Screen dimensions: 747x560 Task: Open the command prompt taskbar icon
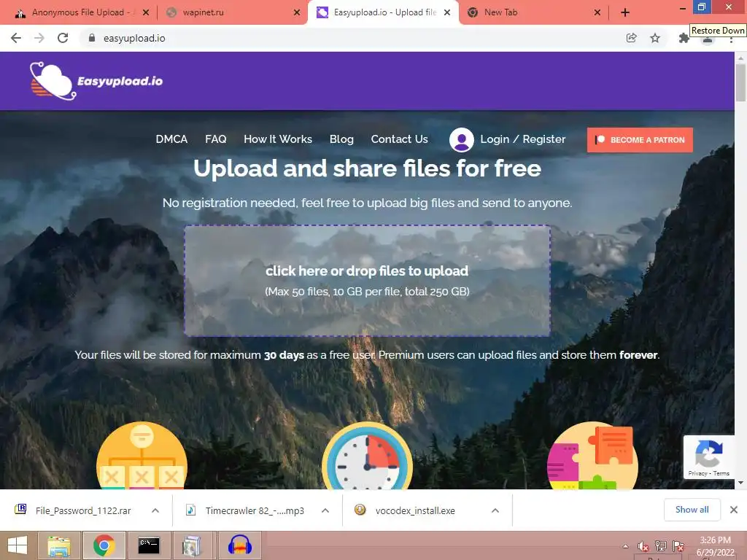pyautogui.click(x=149, y=545)
